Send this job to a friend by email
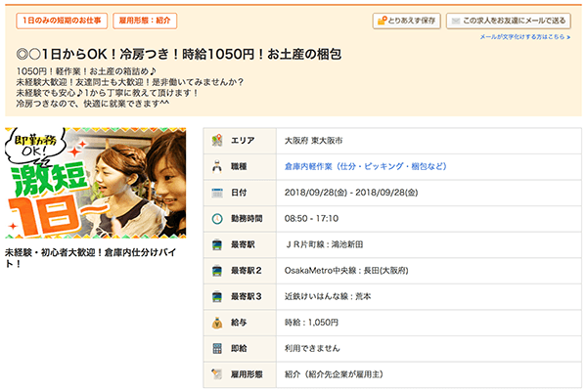Screen dimensions: 587x392 509,21
